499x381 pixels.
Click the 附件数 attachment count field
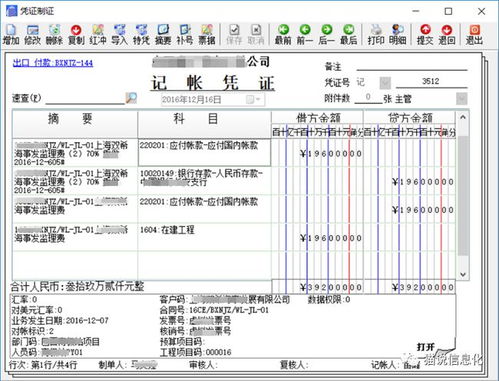pyautogui.click(x=368, y=97)
